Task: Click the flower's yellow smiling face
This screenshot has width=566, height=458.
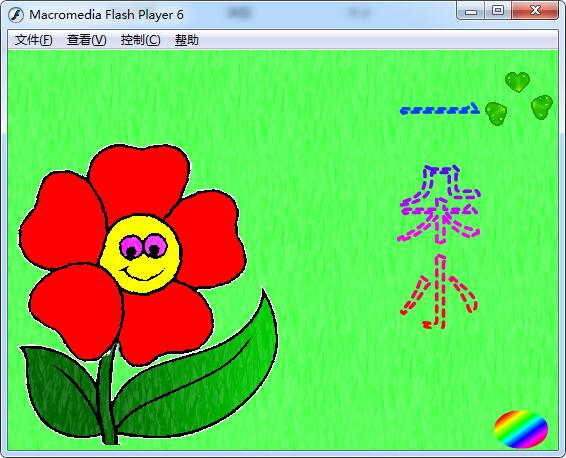Action: click(x=140, y=254)
